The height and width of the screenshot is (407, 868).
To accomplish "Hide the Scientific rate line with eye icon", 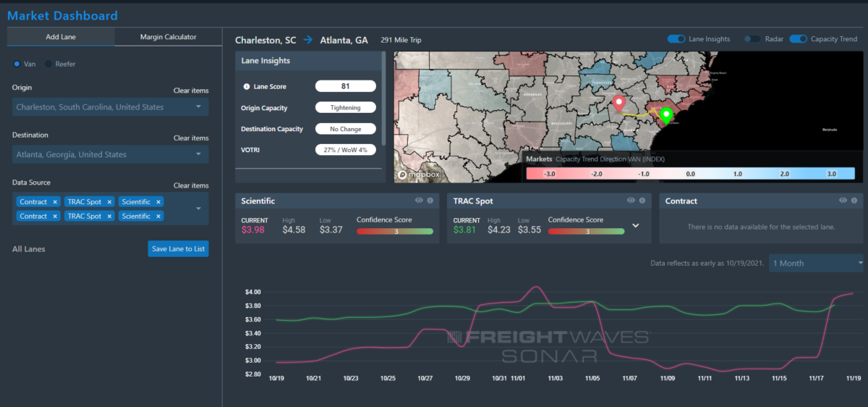I will [x=419, y=201].
